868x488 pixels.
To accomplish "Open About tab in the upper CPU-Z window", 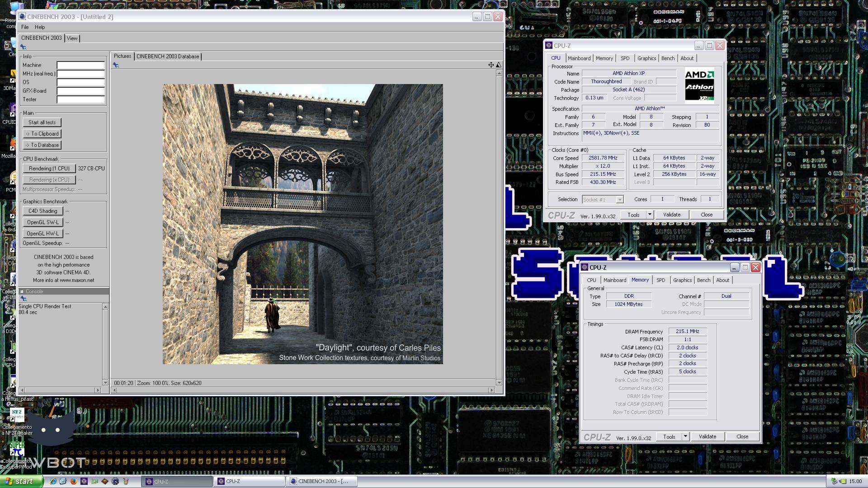I will (x=687, y=58).
